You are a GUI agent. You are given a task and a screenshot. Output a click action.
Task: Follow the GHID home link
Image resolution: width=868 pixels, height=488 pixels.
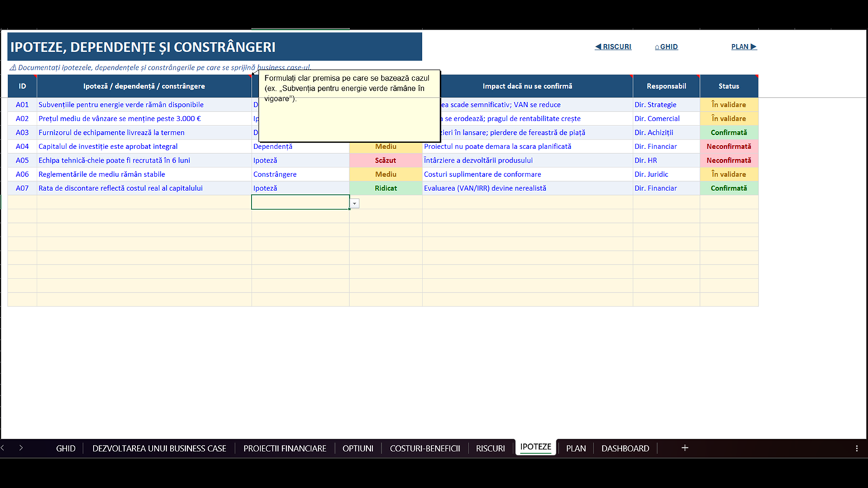[x=666, y=47]
